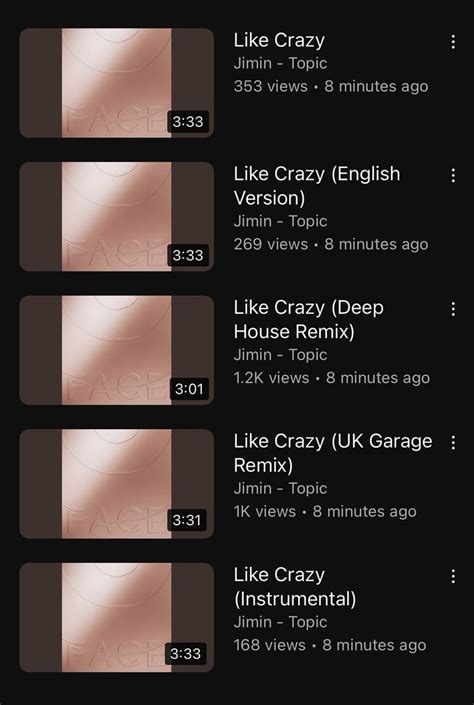Visit Jimin - Topic channel under Instrumental
The height and width of the screenshot is (705, 474).
click(x=280, y=622)
